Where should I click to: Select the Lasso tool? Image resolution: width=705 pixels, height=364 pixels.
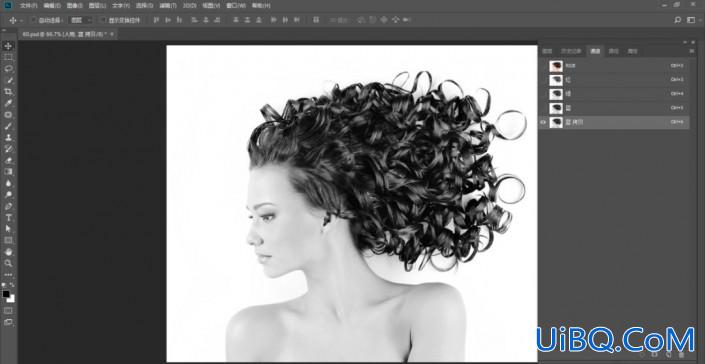pyautogui.click(x=9, y=69)
